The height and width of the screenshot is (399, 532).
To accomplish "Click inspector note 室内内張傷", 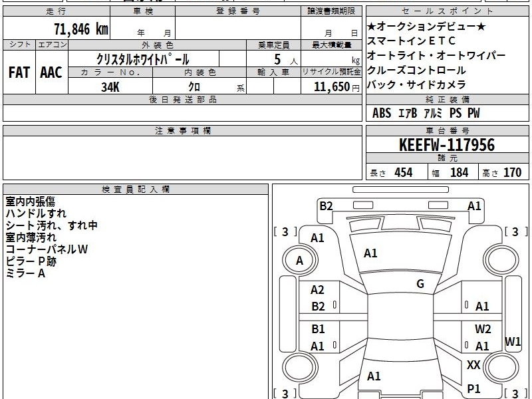I will 30,201.
